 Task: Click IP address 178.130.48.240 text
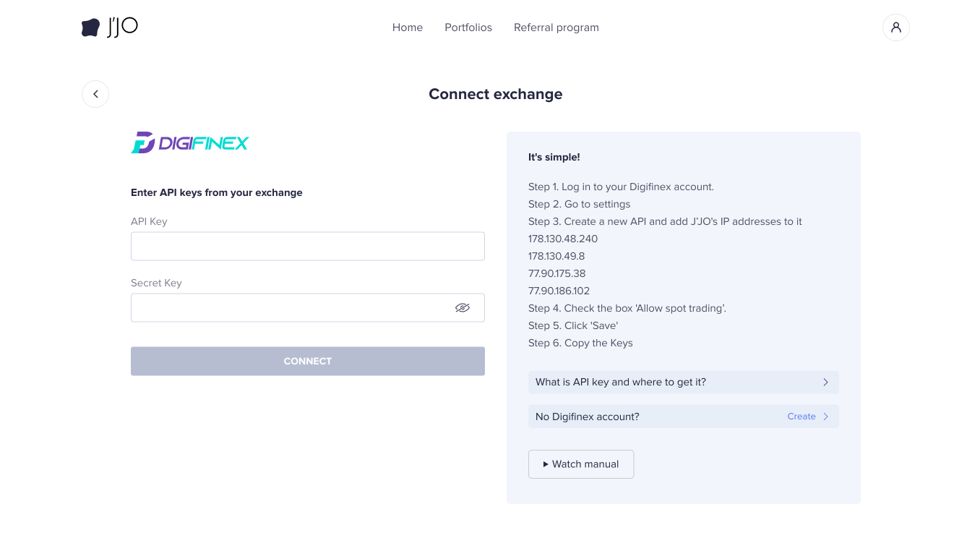pyautogui.click(x=563, y=239)
